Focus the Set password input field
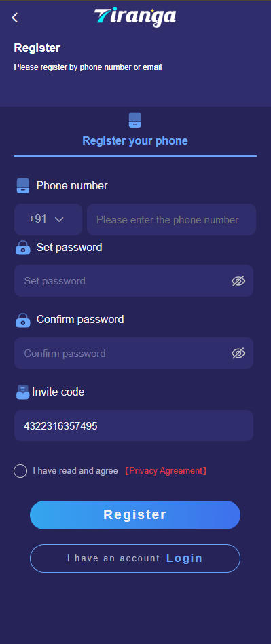 coord(134,281)
